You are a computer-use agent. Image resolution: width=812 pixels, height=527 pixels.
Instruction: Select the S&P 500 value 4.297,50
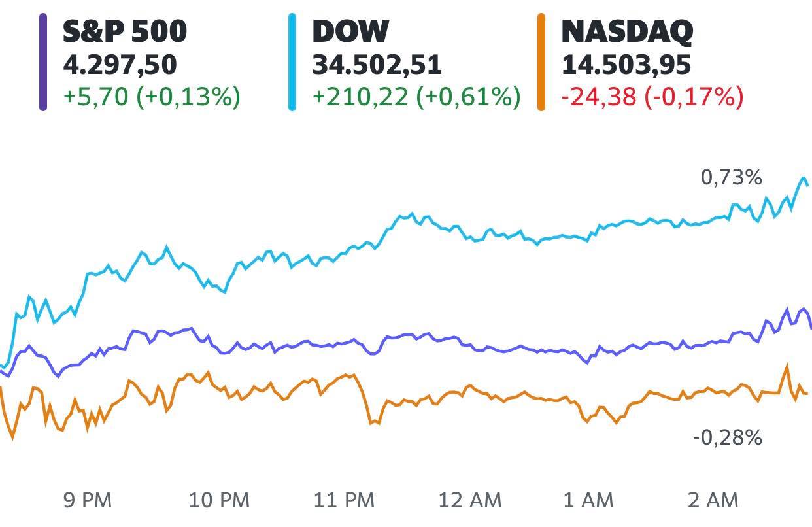point(120,65)
